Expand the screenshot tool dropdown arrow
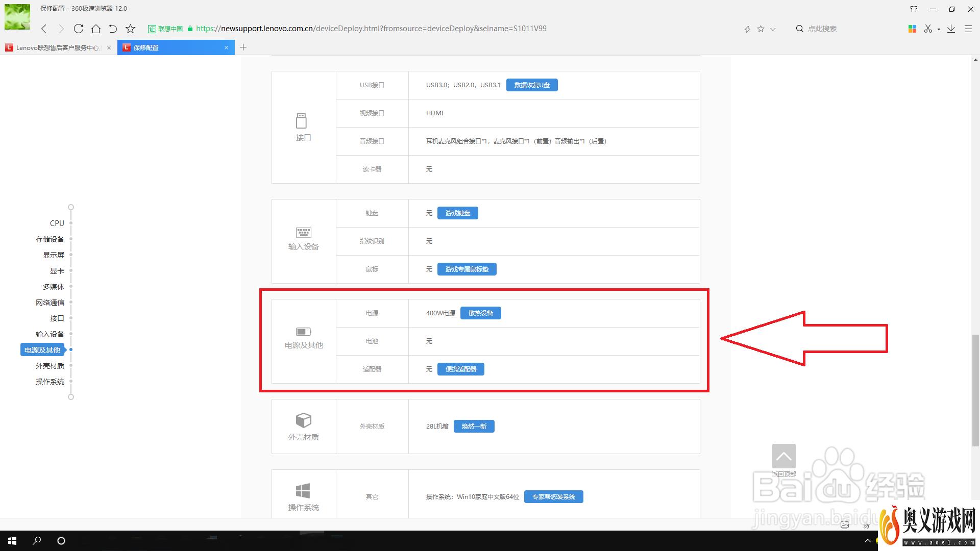The width and height of the screenshot is (980, 551). pyautogui.click(x=939, y=30)
